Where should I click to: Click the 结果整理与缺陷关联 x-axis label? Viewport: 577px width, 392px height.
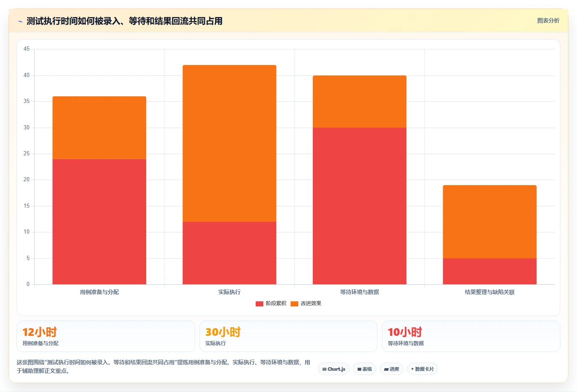490,292
